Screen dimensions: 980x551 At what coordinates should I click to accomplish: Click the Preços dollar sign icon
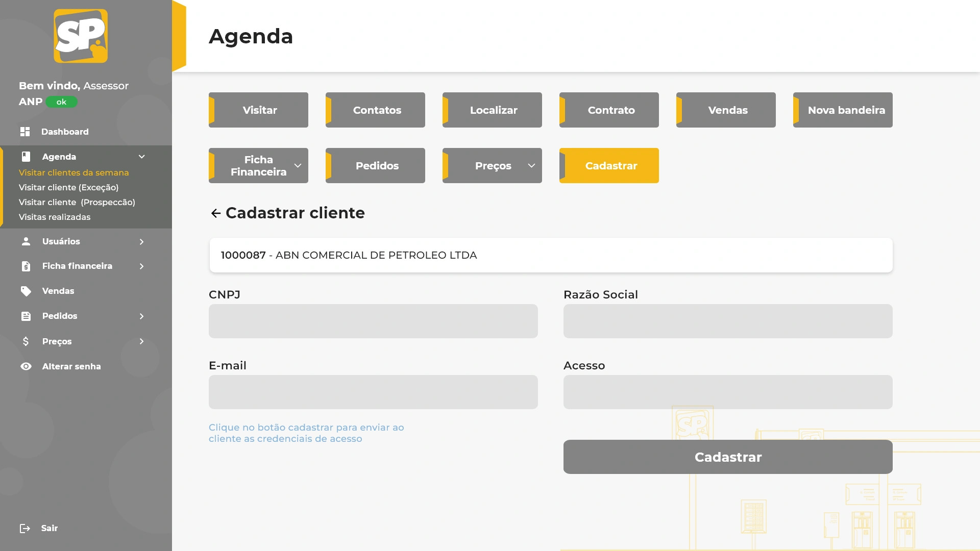click(26, 341)
